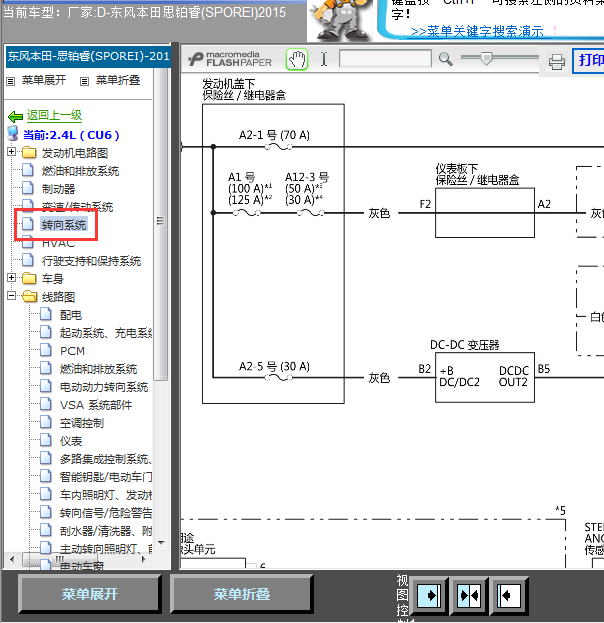This screenshot has height=623, width=604.
Task: Expand the 发动机电路图 folder
Action: pyautogui.click(x=12, y=152)
